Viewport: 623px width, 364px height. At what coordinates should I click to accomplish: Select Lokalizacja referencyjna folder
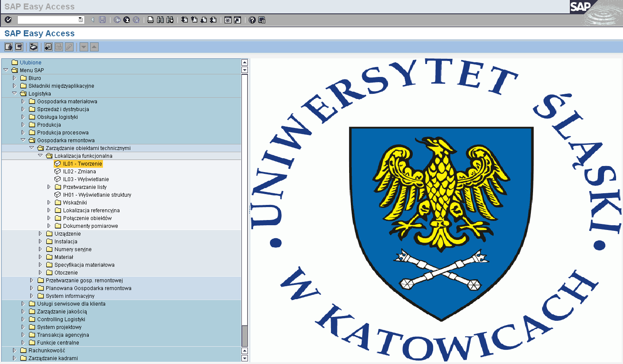[x=91, y=211]
